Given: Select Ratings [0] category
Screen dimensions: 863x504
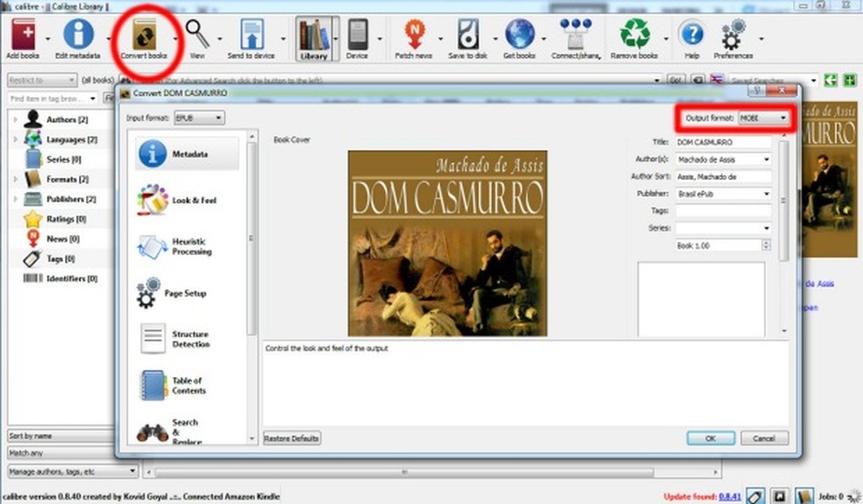Looking at the screenshot, I should click(x=67, y=219).
